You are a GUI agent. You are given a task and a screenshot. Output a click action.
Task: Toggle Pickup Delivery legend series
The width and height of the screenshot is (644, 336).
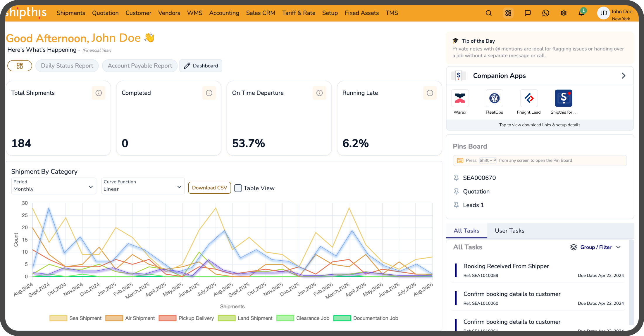click(x=186, y=318)
